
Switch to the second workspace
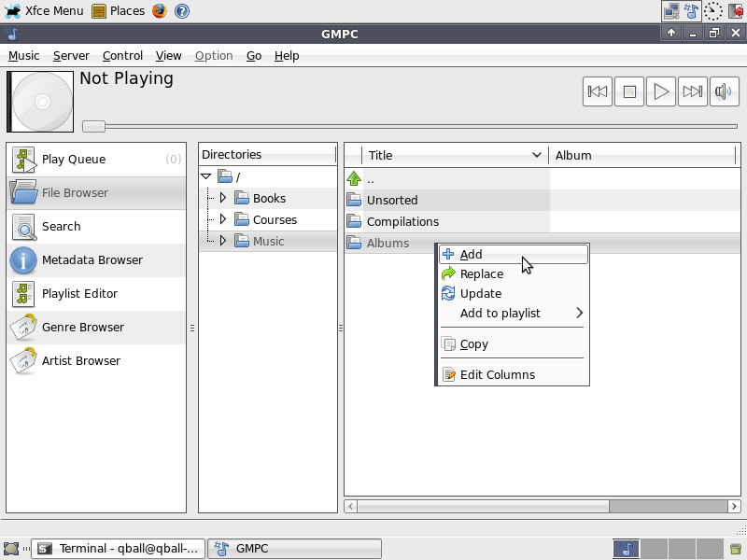click(x=654, y=549)
